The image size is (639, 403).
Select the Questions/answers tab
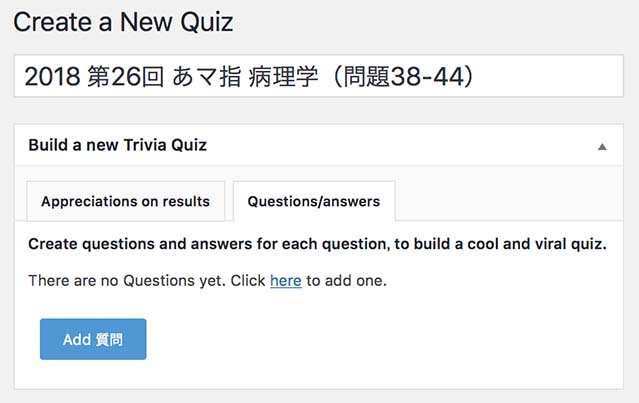(x=313, y=201)
